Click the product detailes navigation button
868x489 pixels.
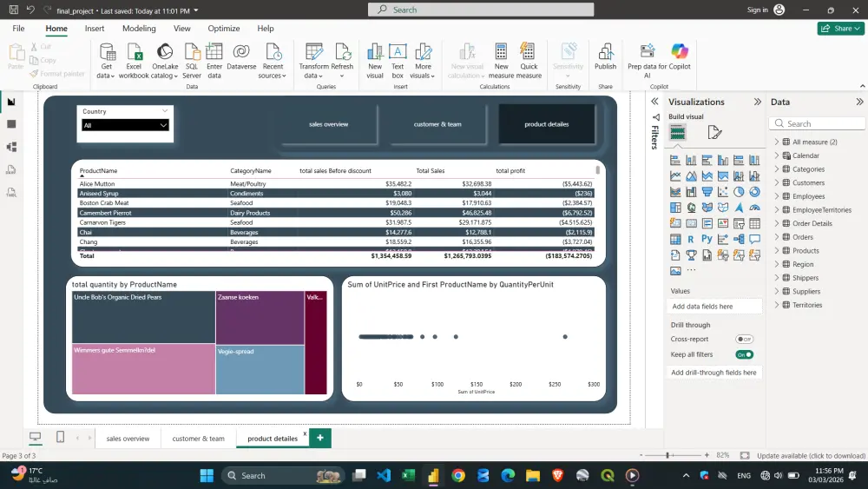click(x=546, y=124)
